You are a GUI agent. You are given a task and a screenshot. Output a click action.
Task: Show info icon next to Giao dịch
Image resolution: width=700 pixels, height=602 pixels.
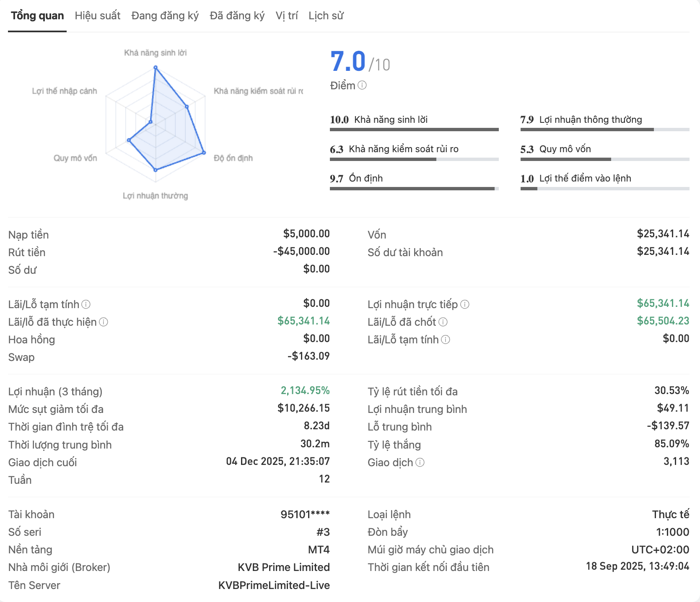point(420,462)
